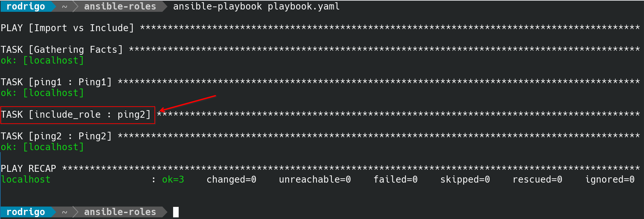Click the failed=0 recap value
The height and width of the screenshot is (219, 644).
coord(395,180)
